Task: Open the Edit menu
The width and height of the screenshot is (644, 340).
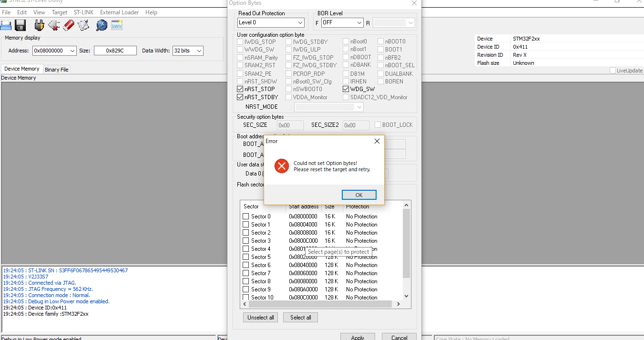Action: click(x=22, y=12)
